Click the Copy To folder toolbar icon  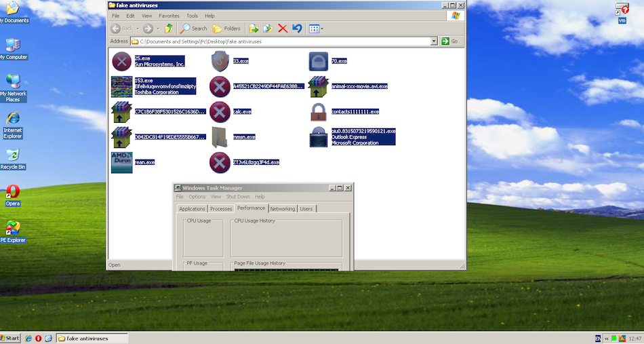268,28
